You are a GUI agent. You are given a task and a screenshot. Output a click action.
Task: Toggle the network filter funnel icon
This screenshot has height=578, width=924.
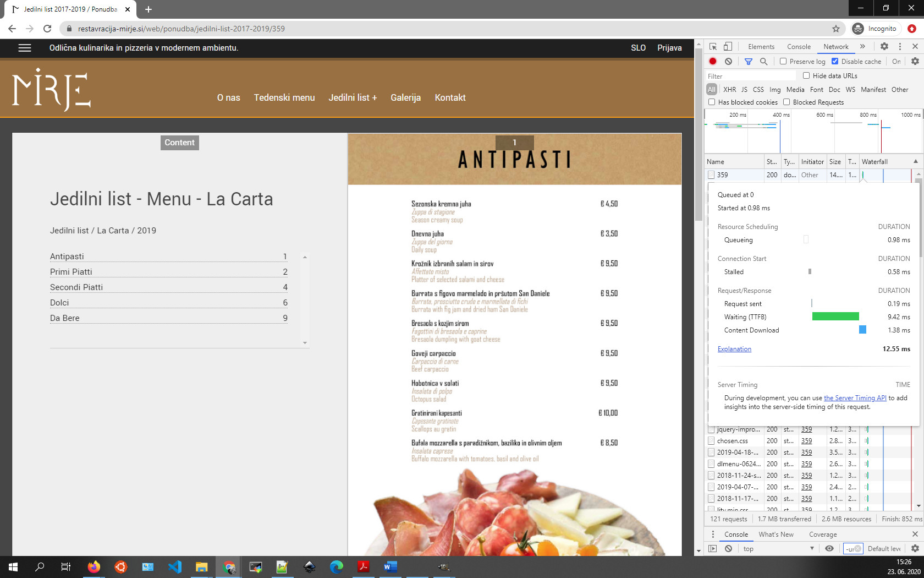pos(748,62)
